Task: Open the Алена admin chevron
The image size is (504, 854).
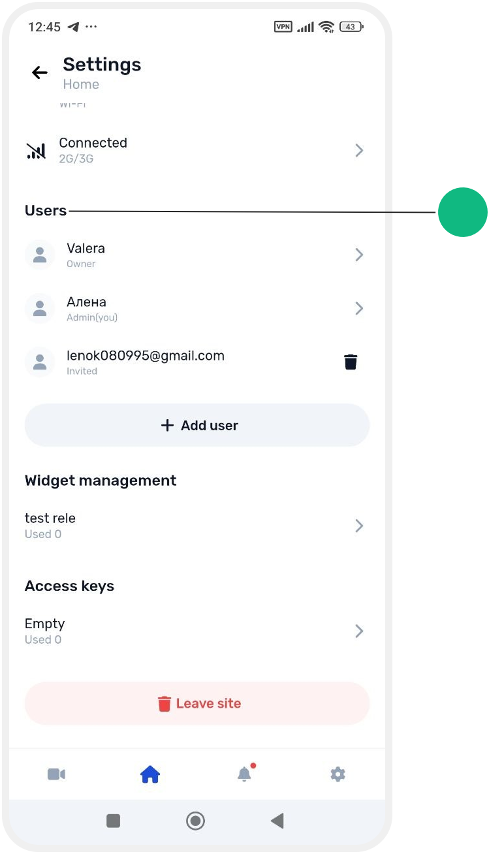Action: (x=359, y=308)
